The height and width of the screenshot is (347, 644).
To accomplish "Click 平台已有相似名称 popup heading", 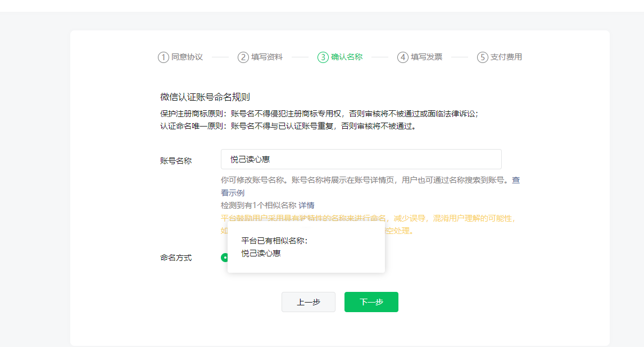I will 274,241.
